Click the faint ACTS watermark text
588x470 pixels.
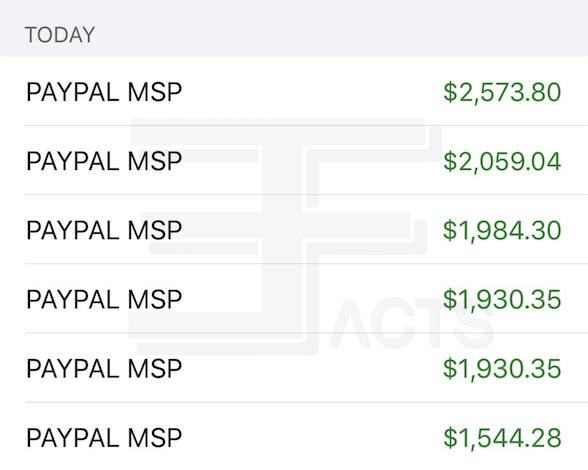click(412, 323)
